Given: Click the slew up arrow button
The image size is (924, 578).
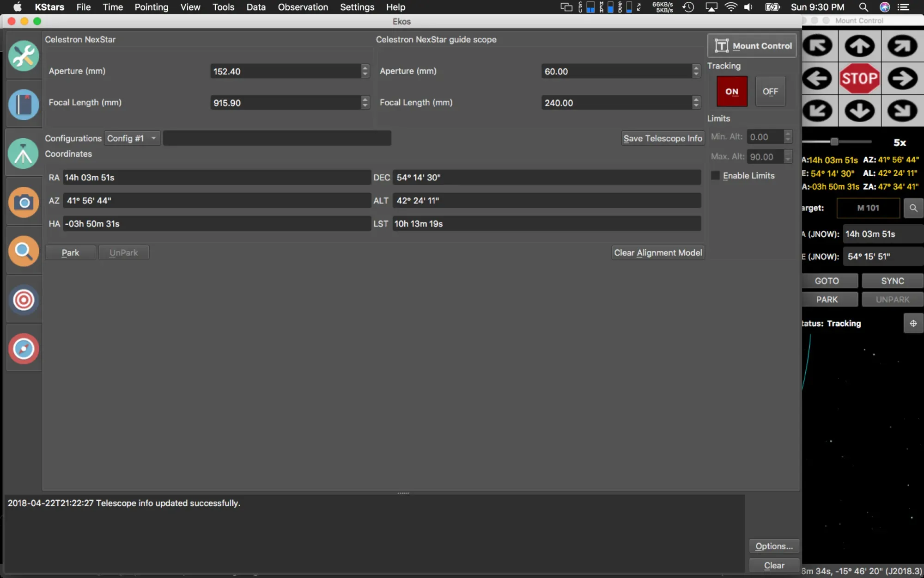Looking at the screenshot, I should pyautogui.click(x=859, y=46).
